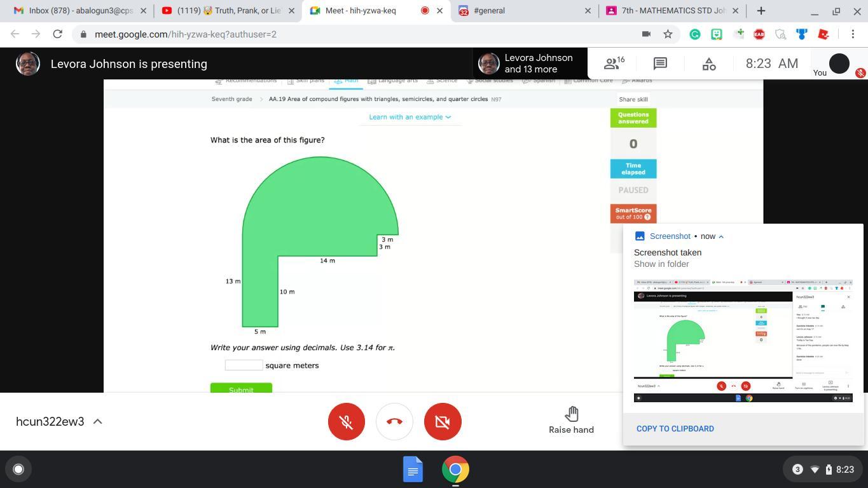868x488 pixels.
Task: Open the chat with everyone icon
Action: click(x=660, y=64)
